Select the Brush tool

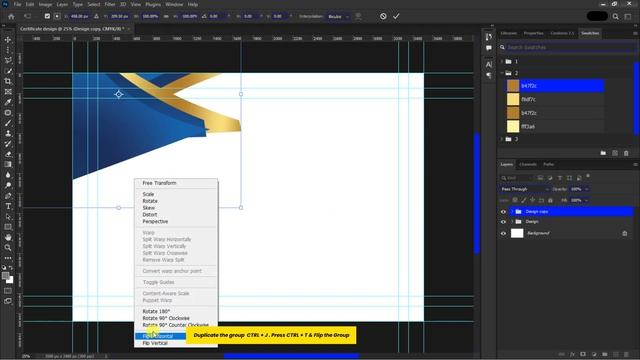pyautogui.click(x=8, y=123)
